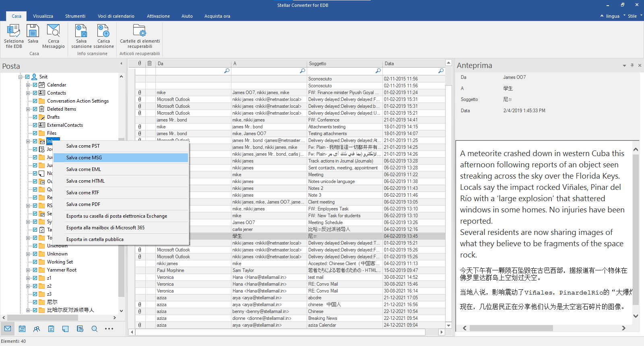Open Anteprima panel options dropdown arrow

pyautogui.click(x=624, y=66)
